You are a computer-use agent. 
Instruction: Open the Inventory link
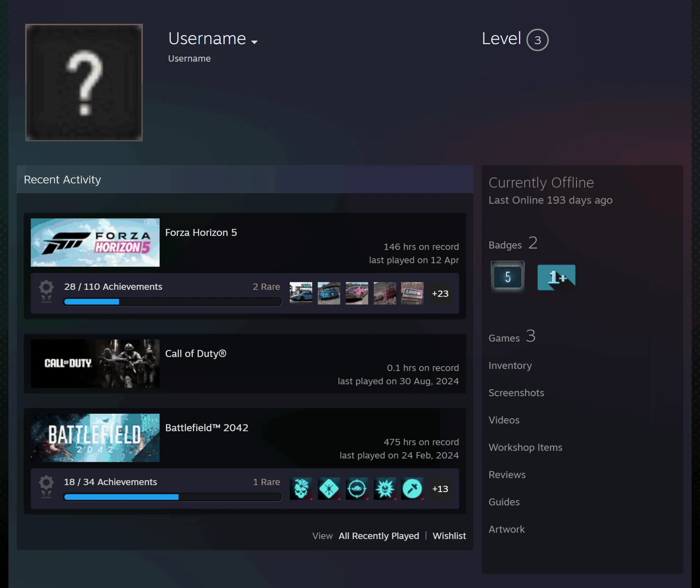pyautogui.click(x=510, y=366)
